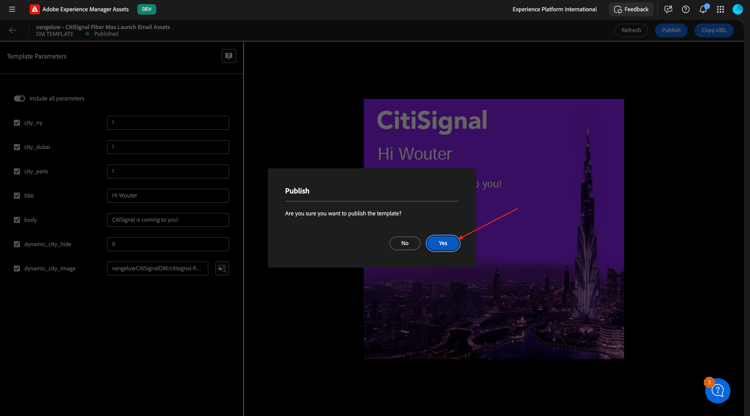The image size is (750, 416).
Task: Uncheck the body checkbox
Action: click(x=17, y=220)
